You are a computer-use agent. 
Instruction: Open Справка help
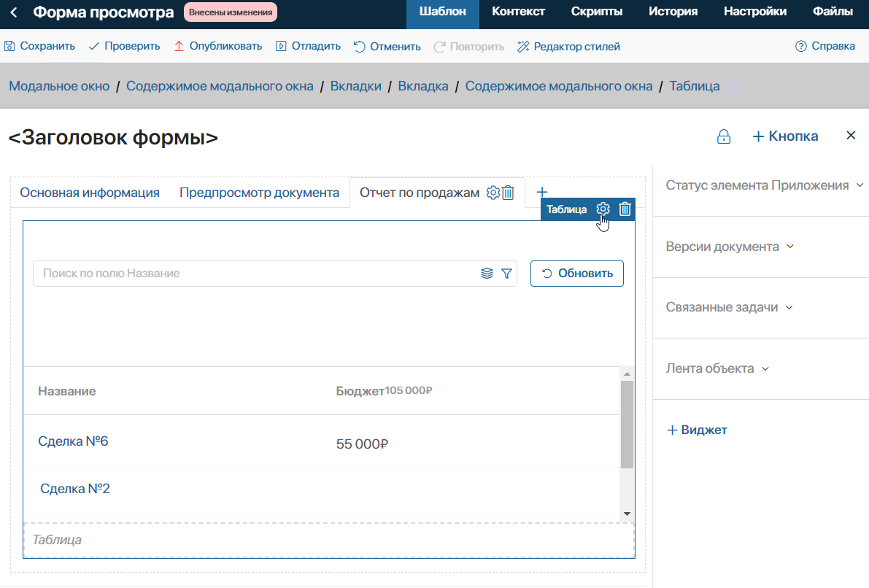pos(825,46)
